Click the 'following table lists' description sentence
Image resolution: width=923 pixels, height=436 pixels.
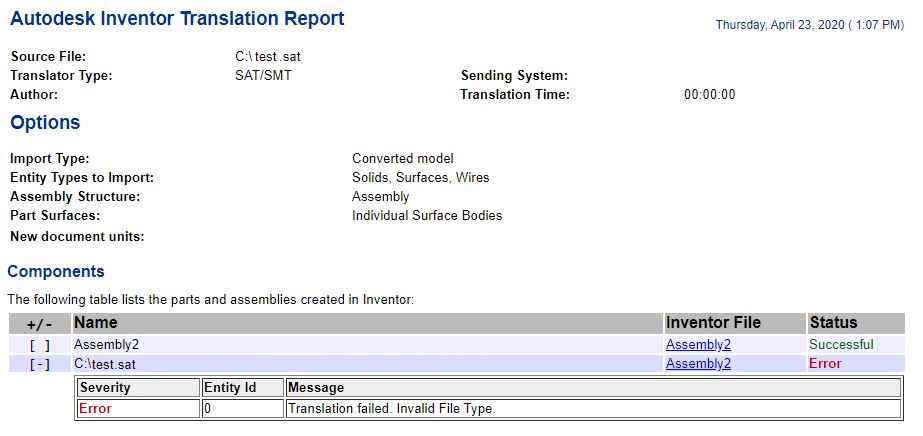[211, 300]
